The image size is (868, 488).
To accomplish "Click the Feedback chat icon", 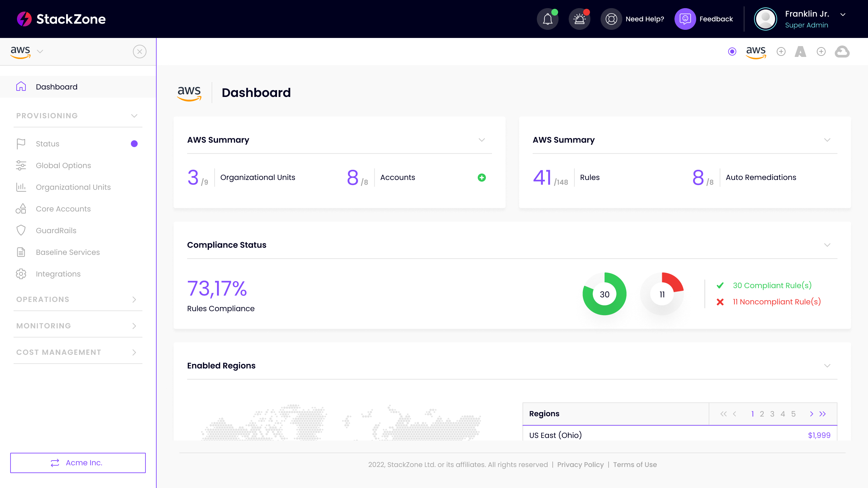I will [x=685, y=19].
